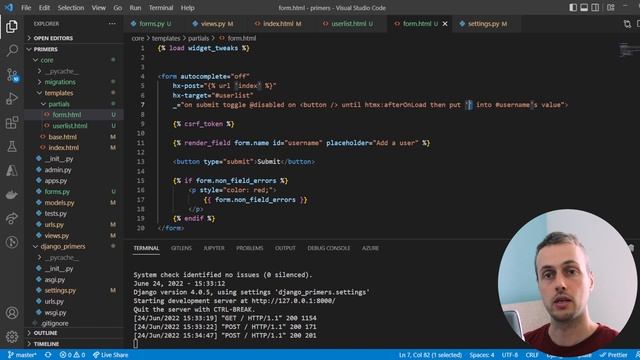The height and width of the screenshot is (360, 640).
Task: Open the File menu
Action: (x=26, y=8)
